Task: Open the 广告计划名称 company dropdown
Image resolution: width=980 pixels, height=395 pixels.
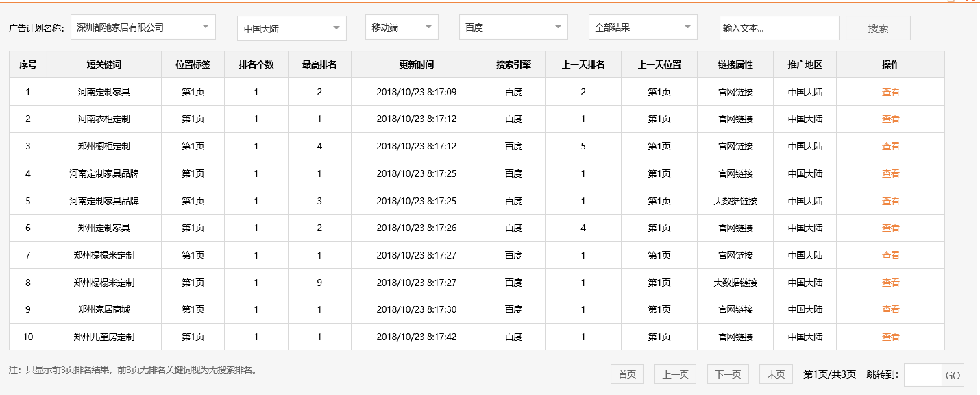Action: tap(143, 27)
